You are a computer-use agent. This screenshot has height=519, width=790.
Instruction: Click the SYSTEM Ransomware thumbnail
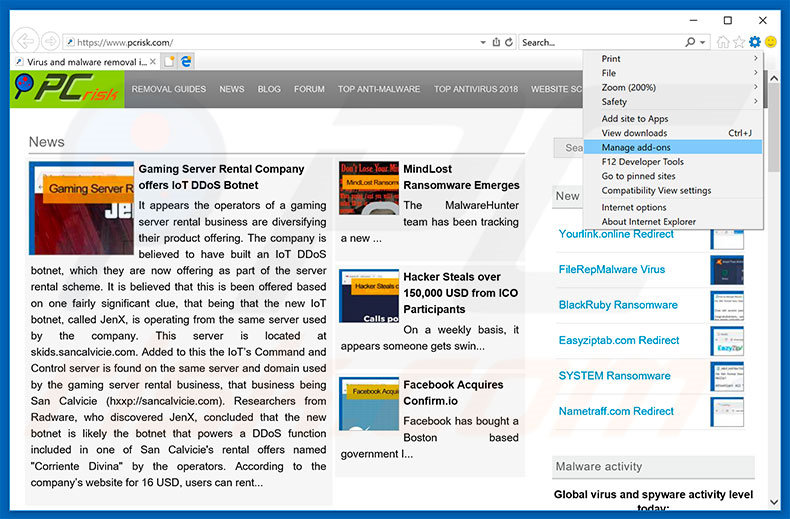727,376
